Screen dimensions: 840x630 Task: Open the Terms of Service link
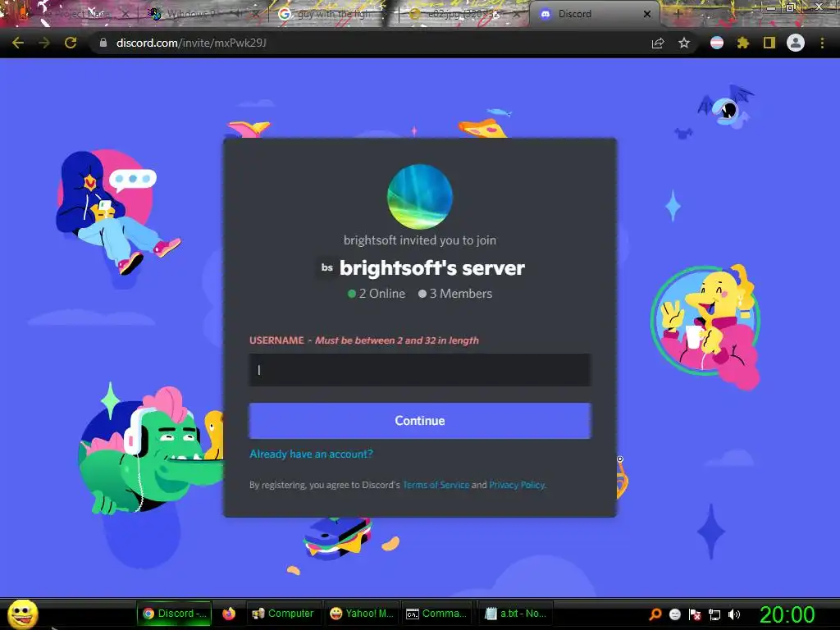coord(436,485)
